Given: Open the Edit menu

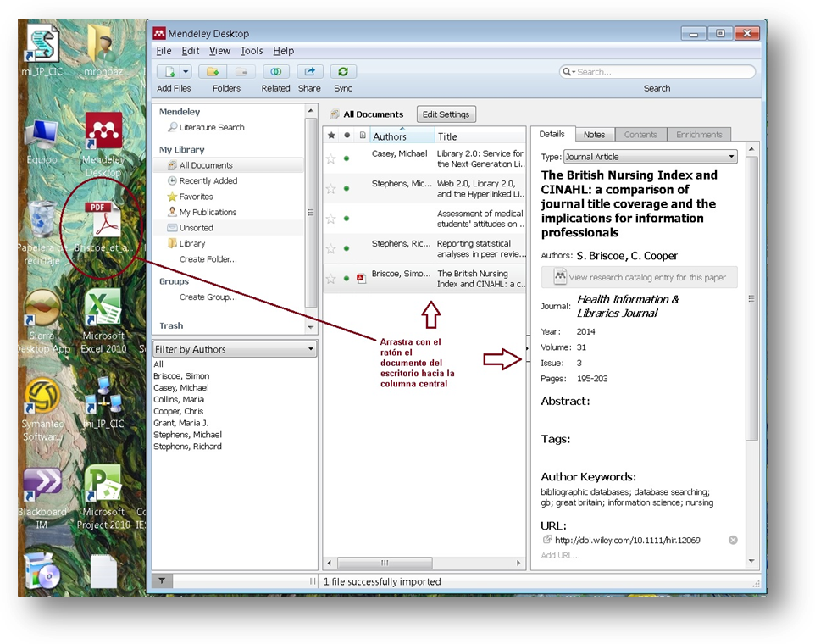Looking at the screenshot, I should coord(191,50).
